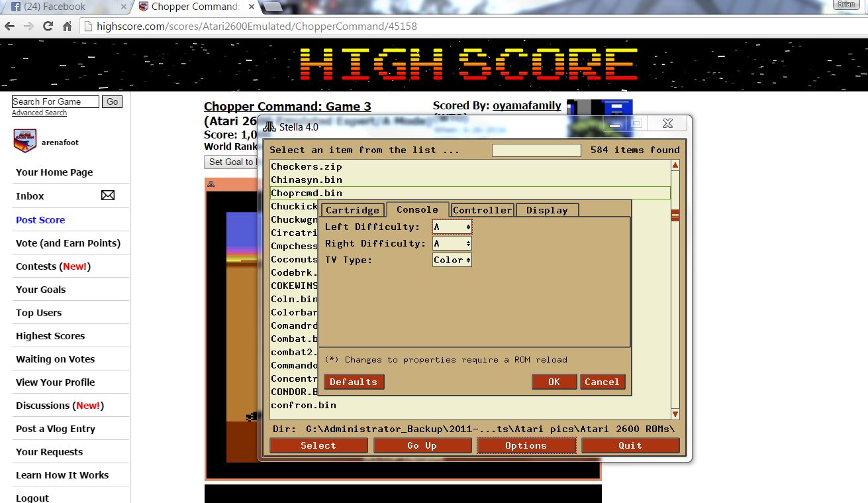Image resolution: width=868 pixels, height=503 pixels.
Task: Click ROM list scroll down arrow
Action: (675, 414)
